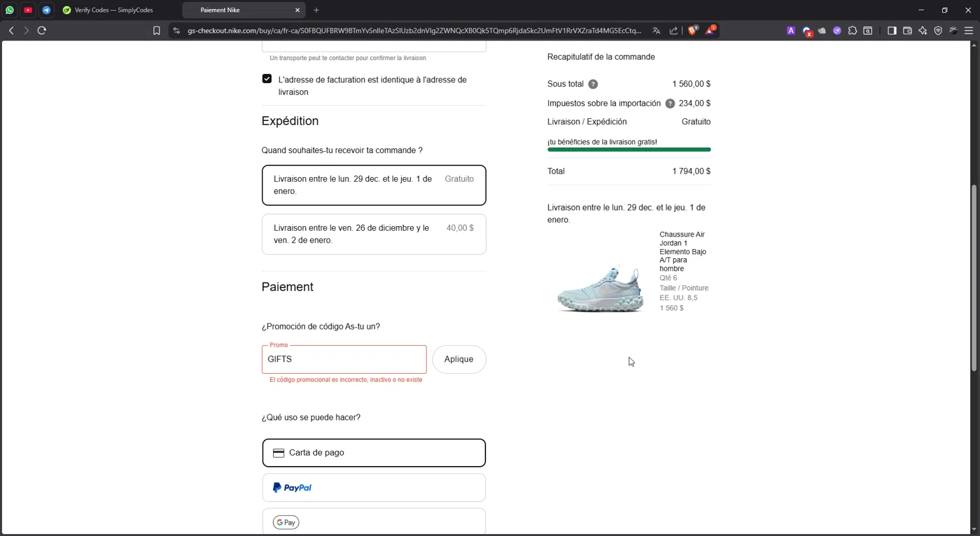Open the pinned Telegram tab
This screenshot has height=536, width=980.
[x=46, y=10]
